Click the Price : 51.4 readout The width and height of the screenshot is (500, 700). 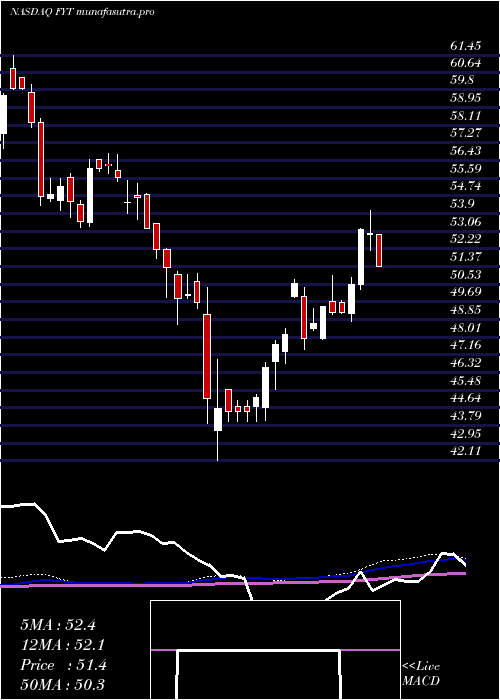coord(63,665)
